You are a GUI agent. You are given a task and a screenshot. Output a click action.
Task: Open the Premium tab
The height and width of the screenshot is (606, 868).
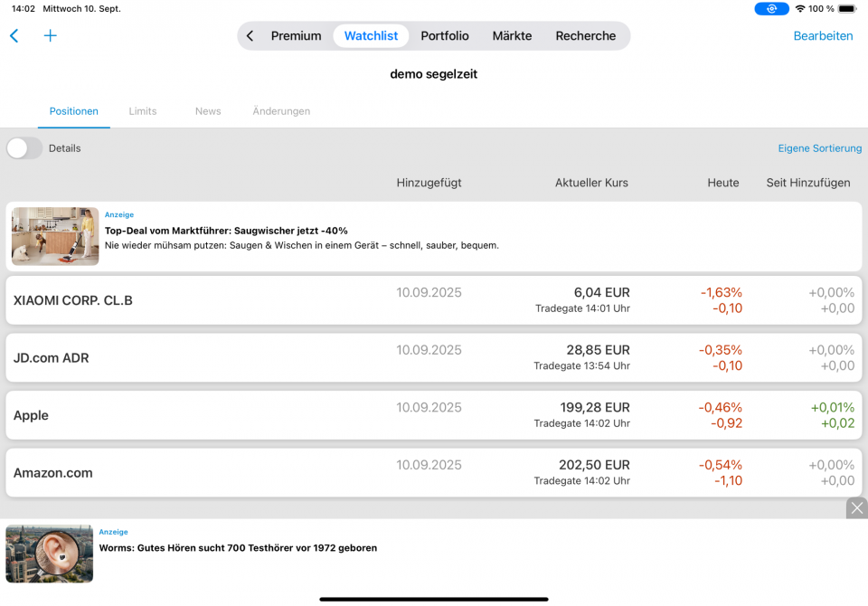[297, 36]
